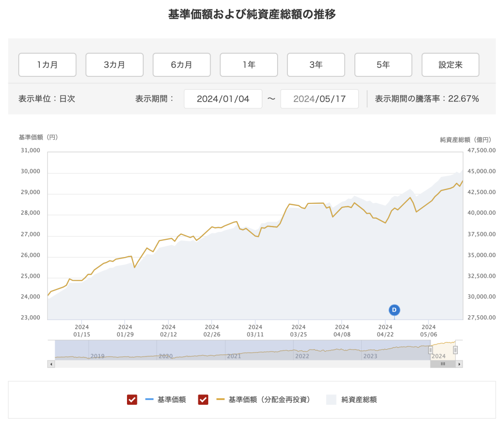
Task: Click the right scroll arrow under the navigator
Action: tap(459, 364)
